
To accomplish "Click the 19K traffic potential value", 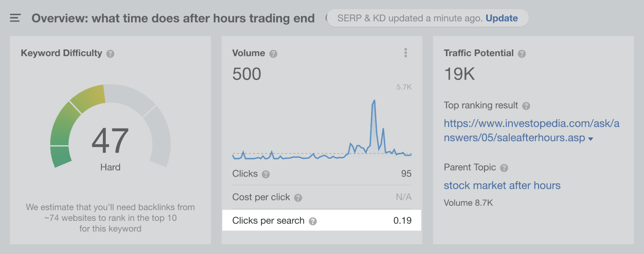I will tap(459, 74).
